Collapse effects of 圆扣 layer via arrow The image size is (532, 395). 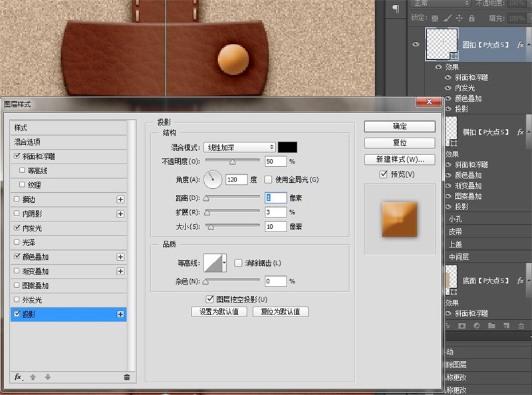[x=529, y=45]
